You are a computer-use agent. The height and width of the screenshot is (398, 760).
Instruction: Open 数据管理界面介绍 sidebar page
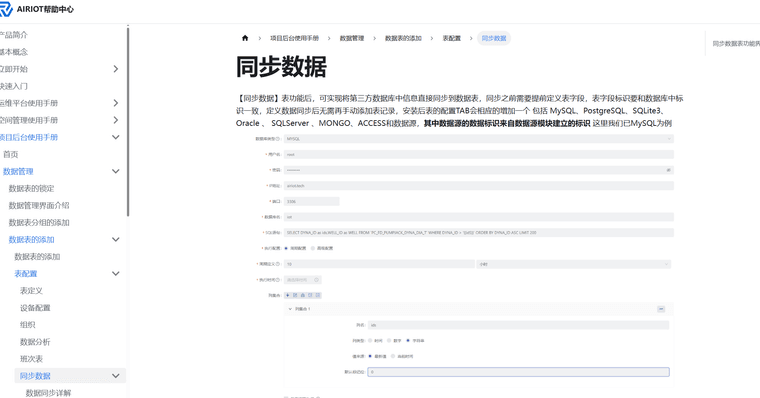click(x=39, y=206)
